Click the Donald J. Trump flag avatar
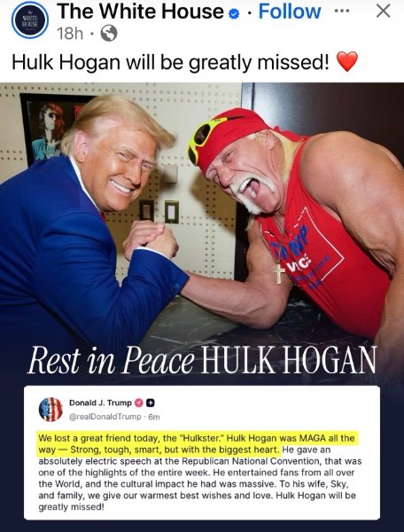Viewport: 404px width, 532px height. (x=50, y=409)
